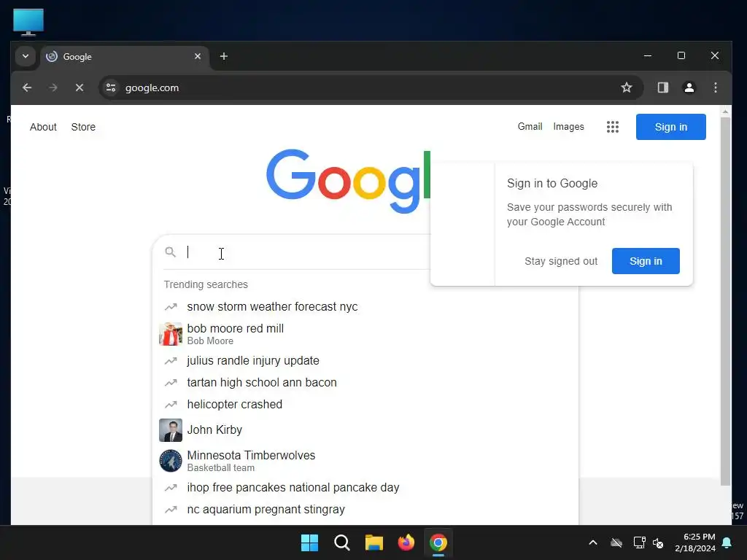The image size is (747, 560).
Task: Open the About link
Action: click(43, 127)
